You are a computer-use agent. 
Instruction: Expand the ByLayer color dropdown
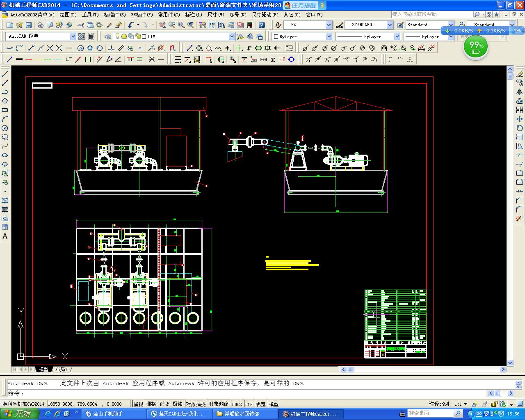(329, 37)
